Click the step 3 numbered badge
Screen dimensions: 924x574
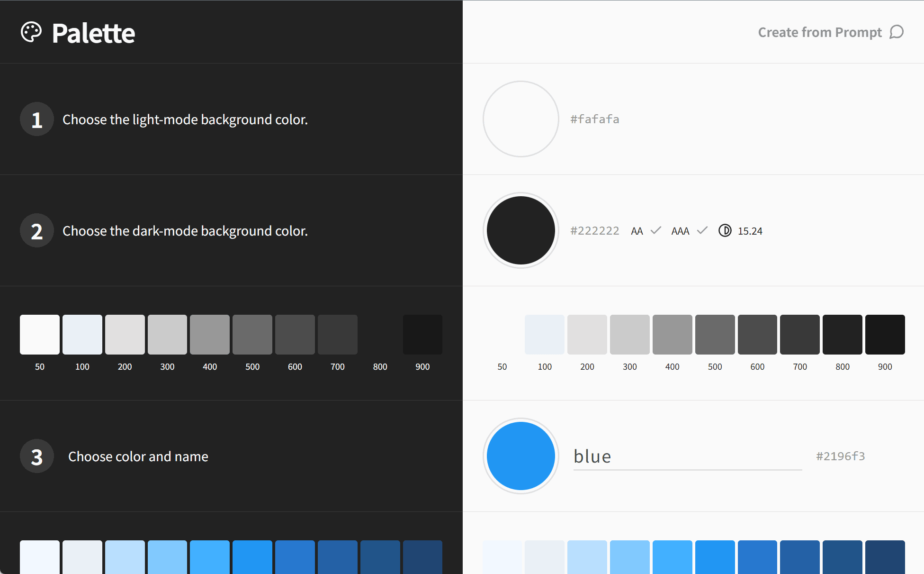tap(36, 456)
